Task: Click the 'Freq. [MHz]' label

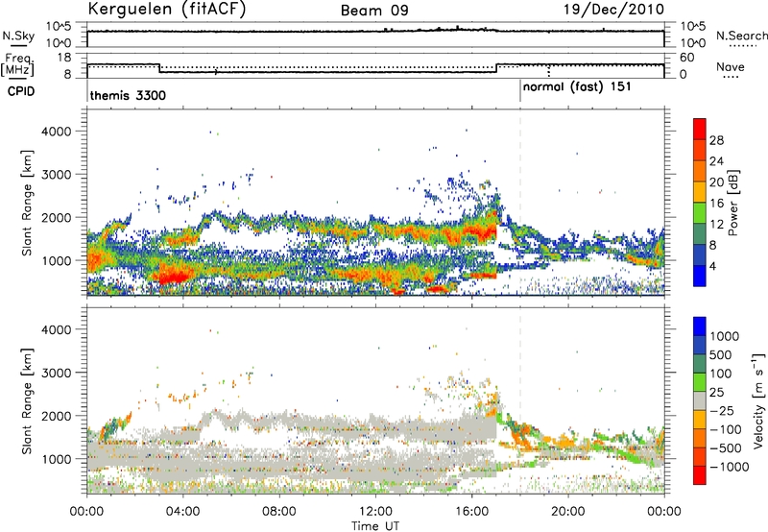Action: coord(17,65)
